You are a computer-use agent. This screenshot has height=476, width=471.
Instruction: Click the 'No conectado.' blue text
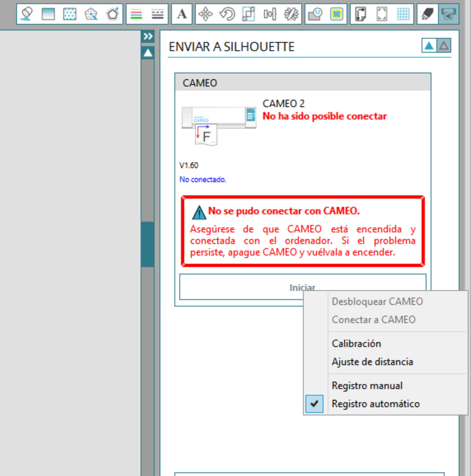point(203,179)
